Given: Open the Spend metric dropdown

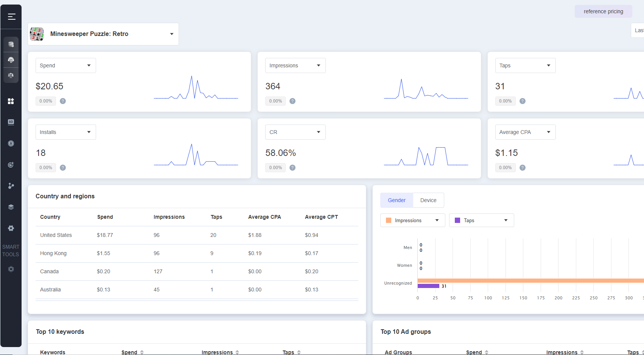Looking at the screenshot, I should 66,65.
